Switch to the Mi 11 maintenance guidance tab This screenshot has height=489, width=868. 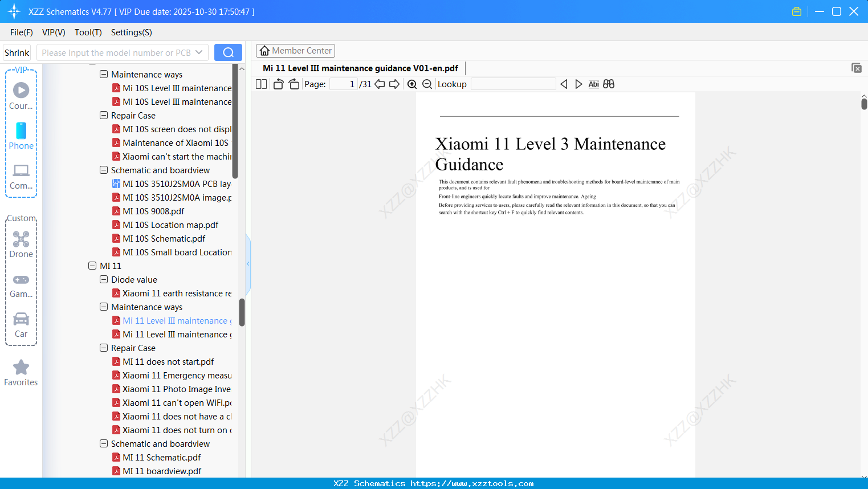tap(359, 68)
